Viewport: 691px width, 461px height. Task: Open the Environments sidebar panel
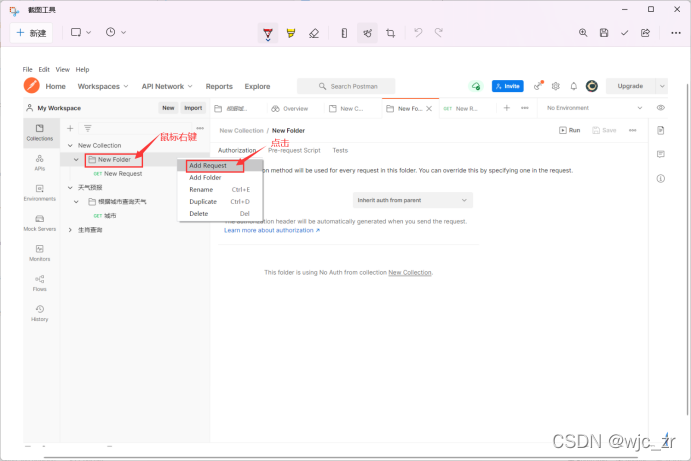(x=40, y=193)
